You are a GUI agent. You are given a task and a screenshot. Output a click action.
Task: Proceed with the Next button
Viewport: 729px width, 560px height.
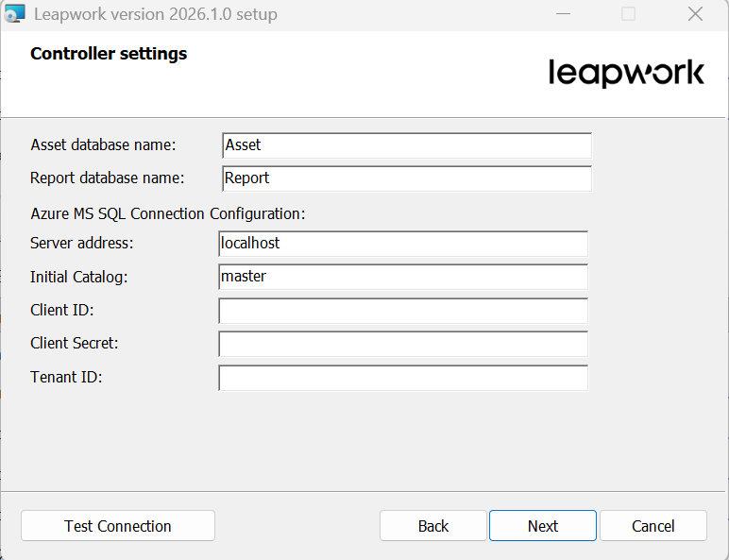pyautogui.click(x=543, y=526)
